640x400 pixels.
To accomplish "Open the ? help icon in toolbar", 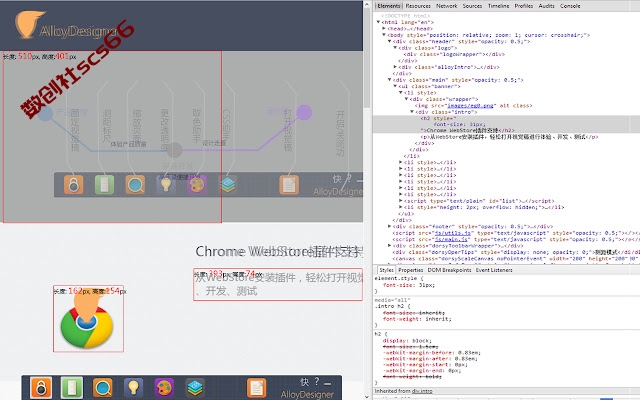I will pos(317,381).
